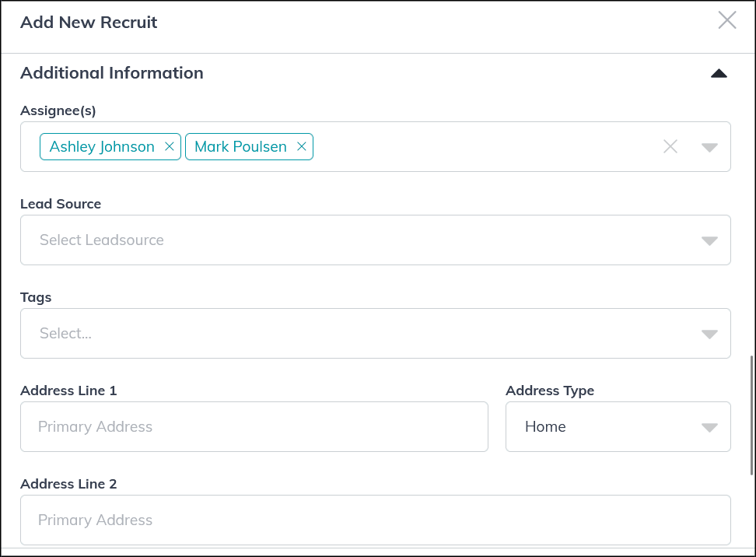
Task: Collapse the Additional Information section
Action: pyautogui.click(x=719, y=73)
